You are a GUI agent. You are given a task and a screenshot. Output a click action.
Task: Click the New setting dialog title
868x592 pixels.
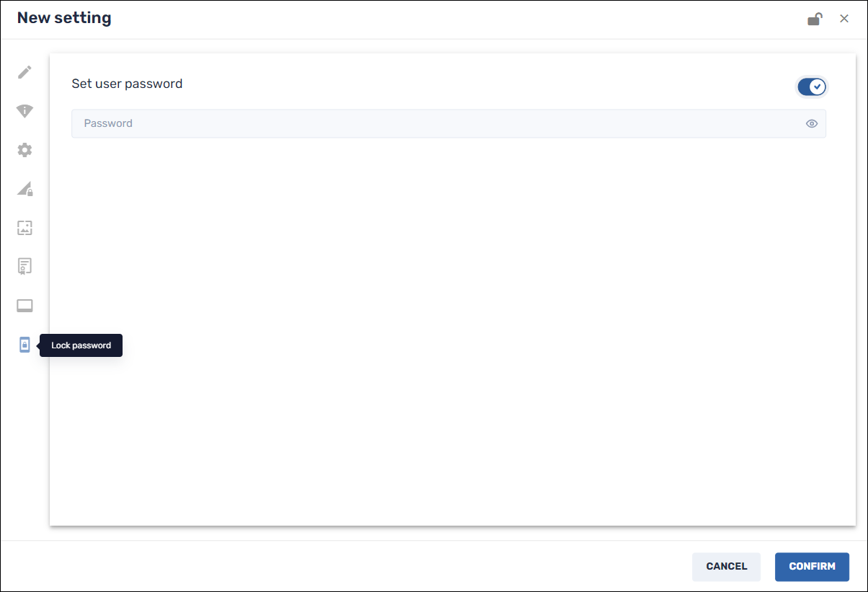(x=63, y=17)
